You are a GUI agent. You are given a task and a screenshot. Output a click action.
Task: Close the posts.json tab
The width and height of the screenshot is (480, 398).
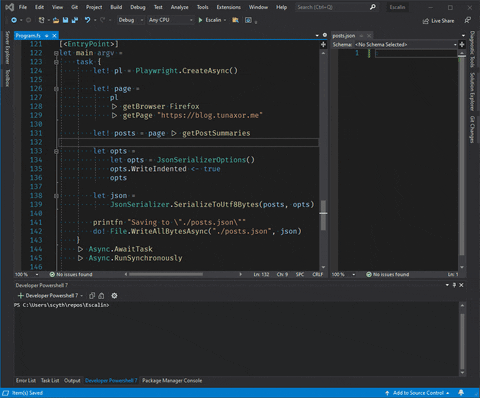click(369, 36)
